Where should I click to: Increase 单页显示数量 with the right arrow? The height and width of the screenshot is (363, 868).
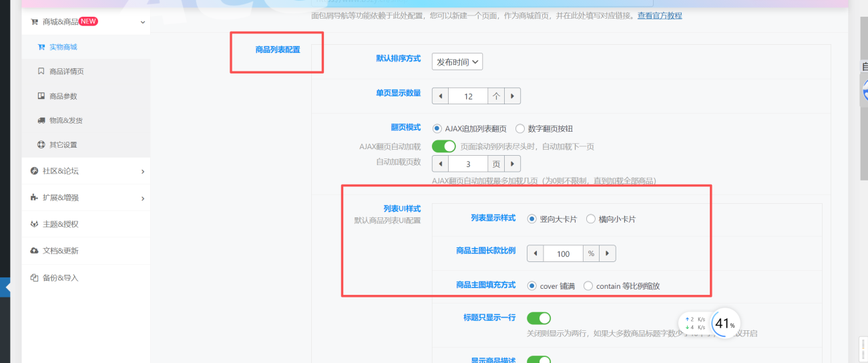(x=512, y=96)
